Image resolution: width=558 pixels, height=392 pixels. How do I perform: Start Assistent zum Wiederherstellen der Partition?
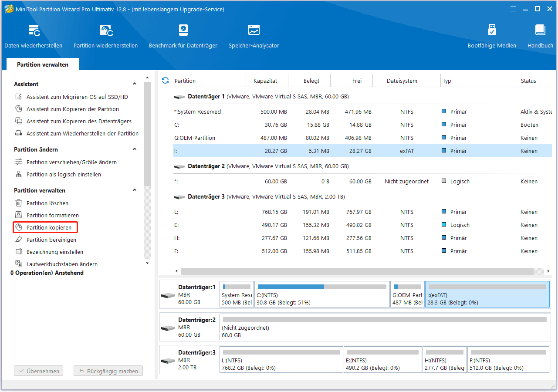(77, 134)
